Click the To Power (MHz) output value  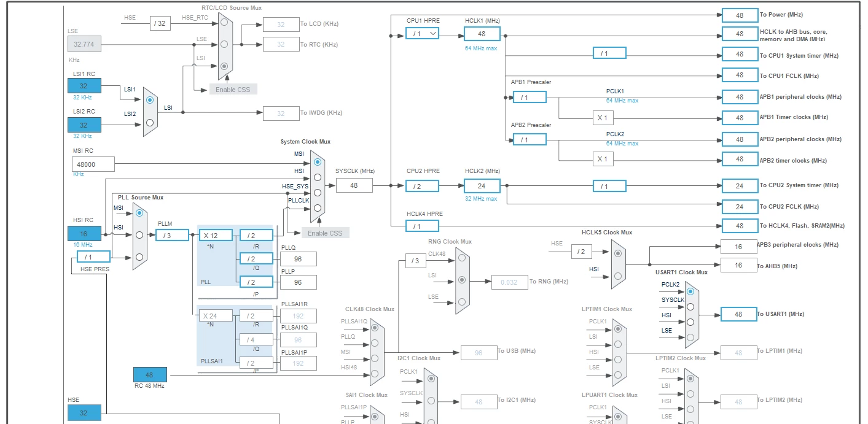[740, 15]
